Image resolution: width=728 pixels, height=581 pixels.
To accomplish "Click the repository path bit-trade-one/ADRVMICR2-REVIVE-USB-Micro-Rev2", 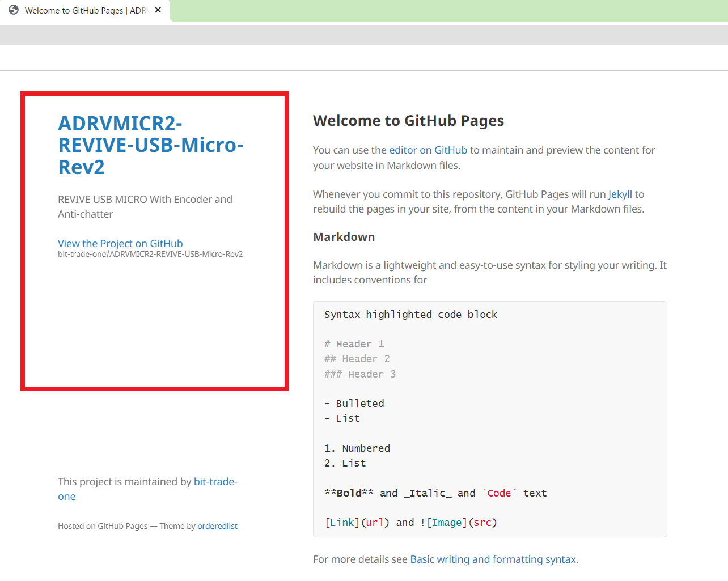I will point(150,254).
